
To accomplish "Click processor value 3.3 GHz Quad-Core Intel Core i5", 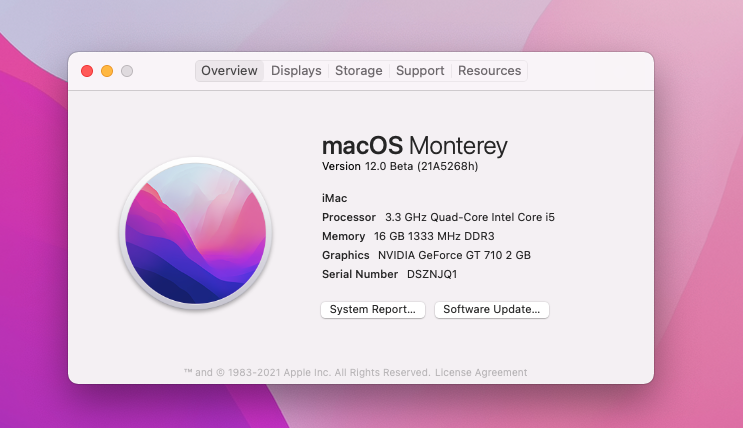I will pos(470,217).
